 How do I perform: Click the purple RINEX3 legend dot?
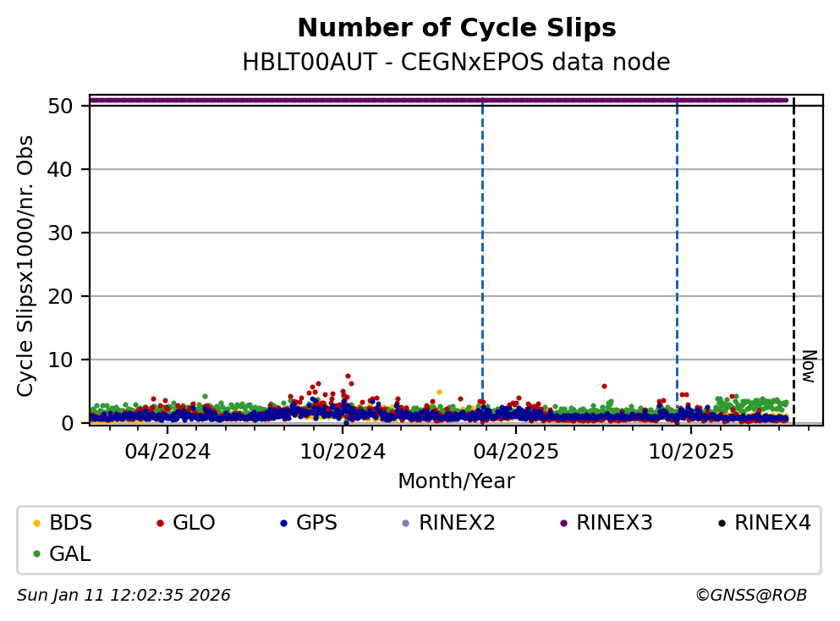(x=563, y=524)
